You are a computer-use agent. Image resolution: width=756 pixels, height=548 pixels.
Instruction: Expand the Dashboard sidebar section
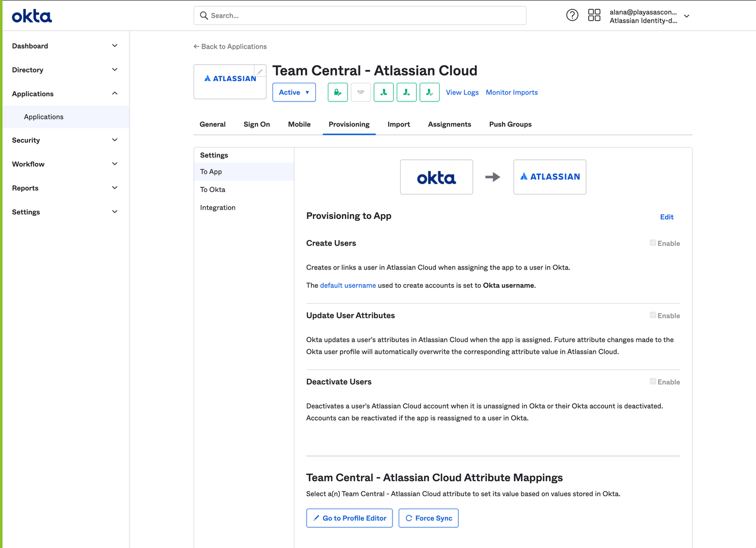point(65,46)
